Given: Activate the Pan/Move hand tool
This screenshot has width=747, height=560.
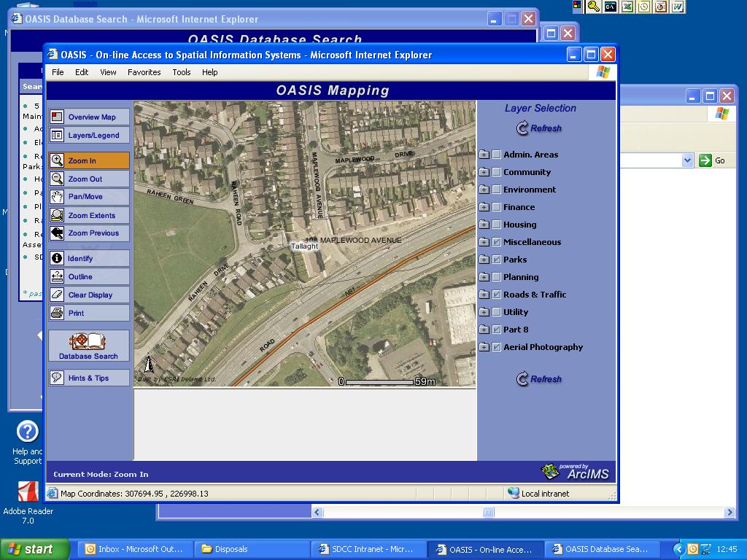Looking at the screenshot, I should (x=57, y=197).
